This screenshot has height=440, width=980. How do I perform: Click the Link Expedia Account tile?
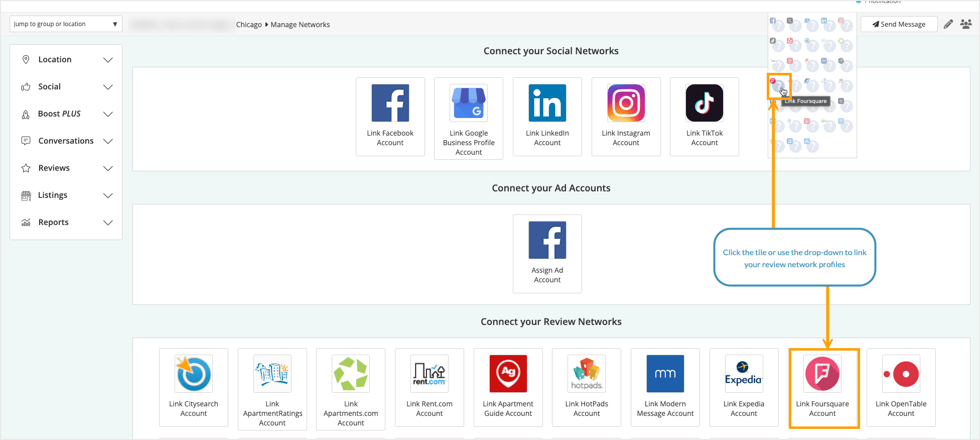pos(744,387)
